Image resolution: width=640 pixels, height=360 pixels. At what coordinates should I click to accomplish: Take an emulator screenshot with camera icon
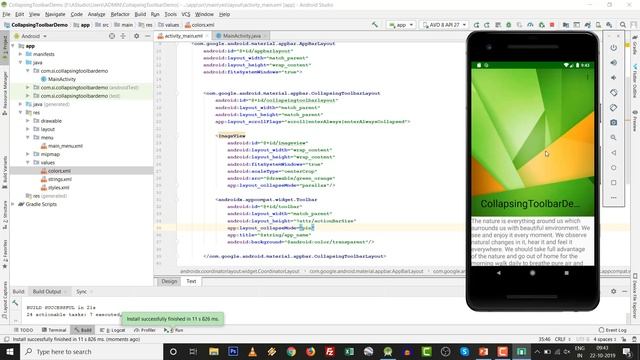point(613,122)
